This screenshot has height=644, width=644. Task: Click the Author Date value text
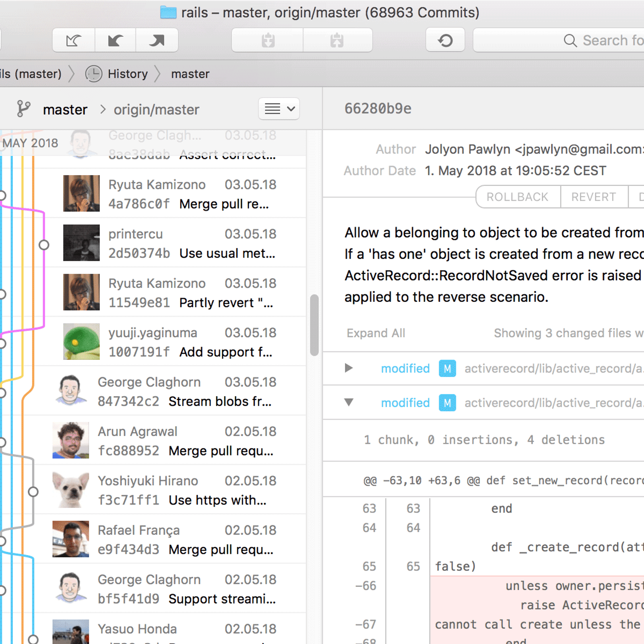[516, 171]
